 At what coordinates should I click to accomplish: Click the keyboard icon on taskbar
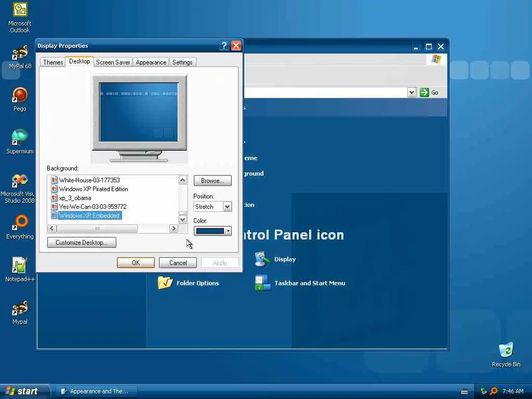[464, 392]
